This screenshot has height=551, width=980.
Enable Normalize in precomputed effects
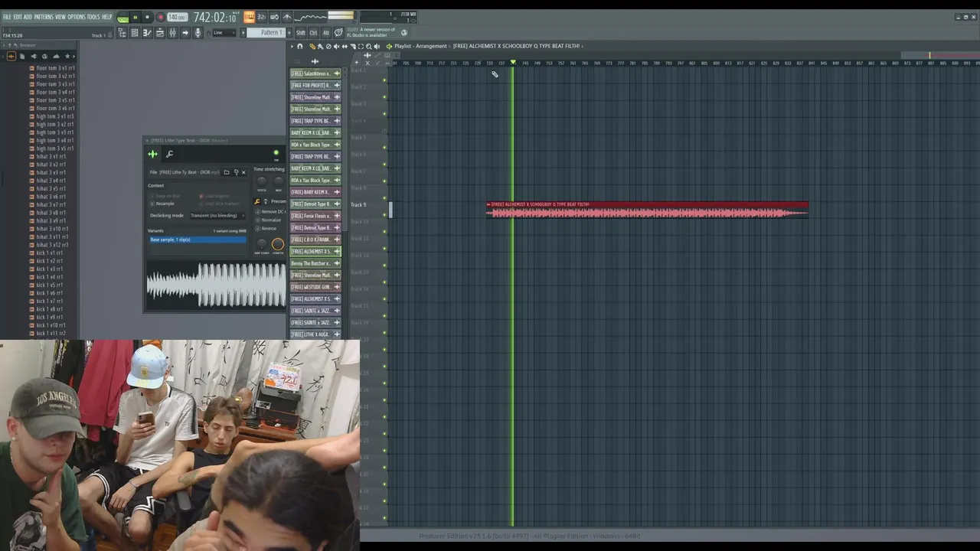(268, 220)
